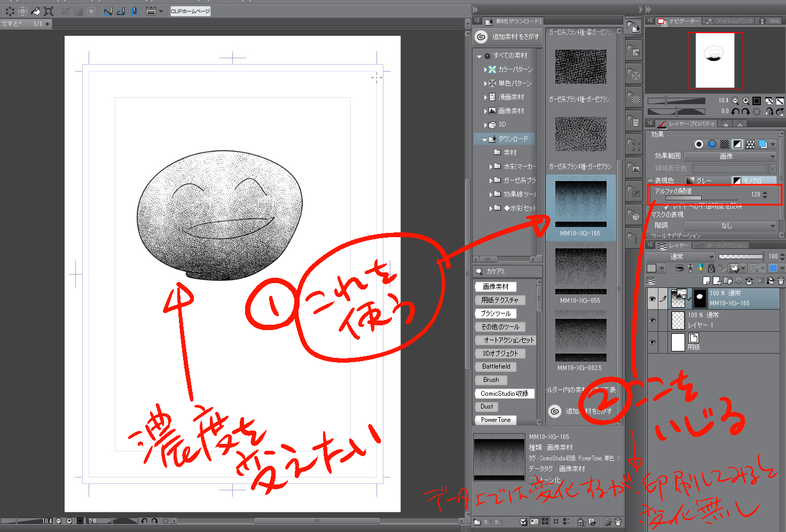786x532 pixels.
Task: Click navigator zoom out magnifier
Action: pyautogui.click(x=735, y=100)
